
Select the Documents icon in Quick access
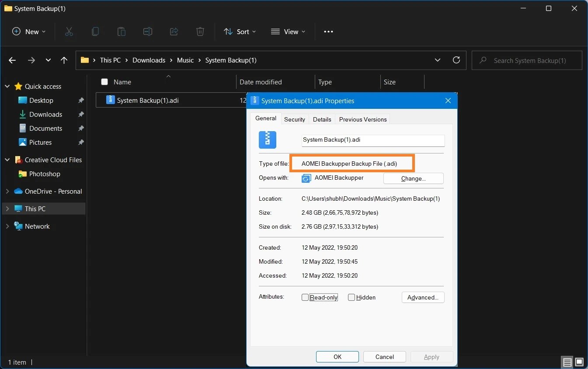(23, 128)
